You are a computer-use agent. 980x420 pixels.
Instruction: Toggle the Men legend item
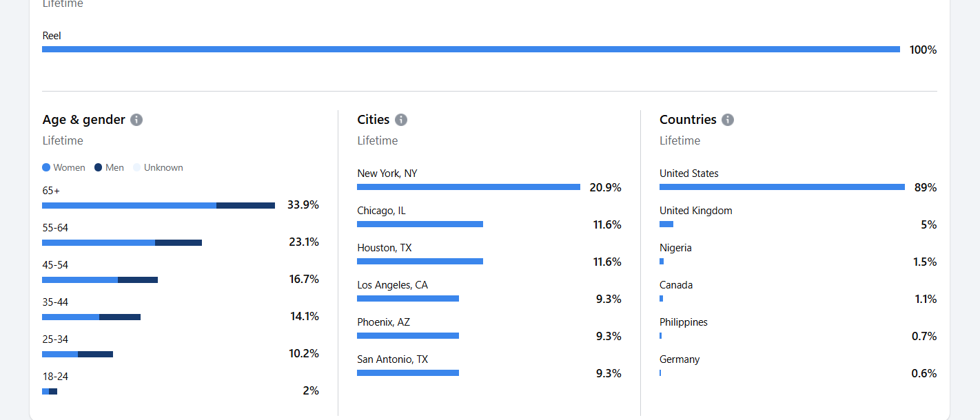pos(109,167)
